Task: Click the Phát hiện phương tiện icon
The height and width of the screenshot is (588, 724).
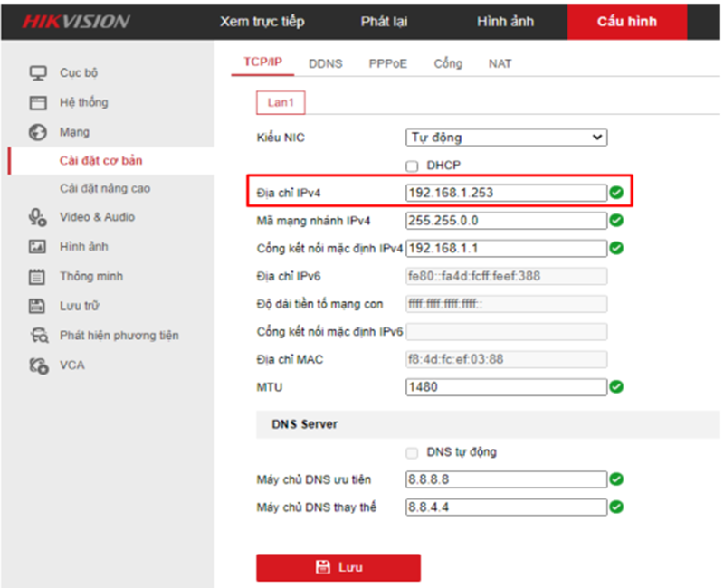Action: [38, 336]
